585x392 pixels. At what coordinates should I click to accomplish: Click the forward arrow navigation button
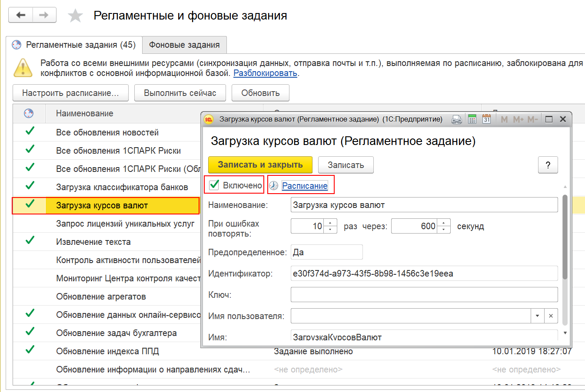pos(44,15)
